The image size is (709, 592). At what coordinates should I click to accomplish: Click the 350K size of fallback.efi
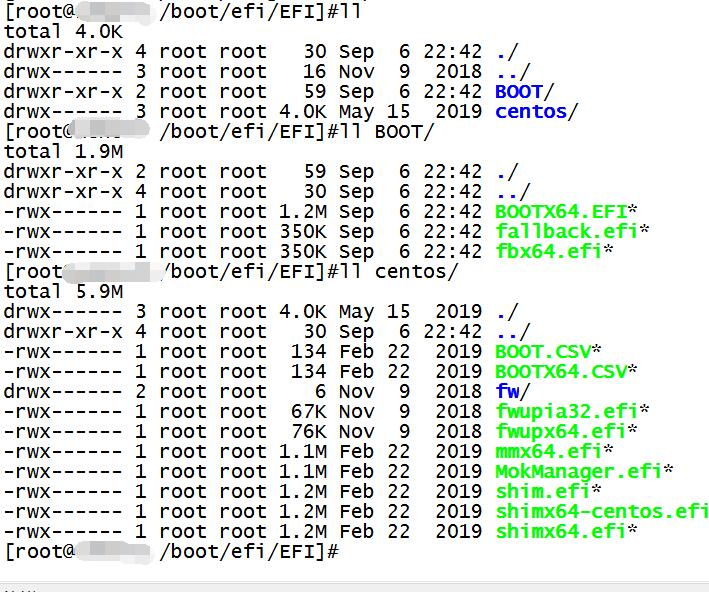[303, 232]
